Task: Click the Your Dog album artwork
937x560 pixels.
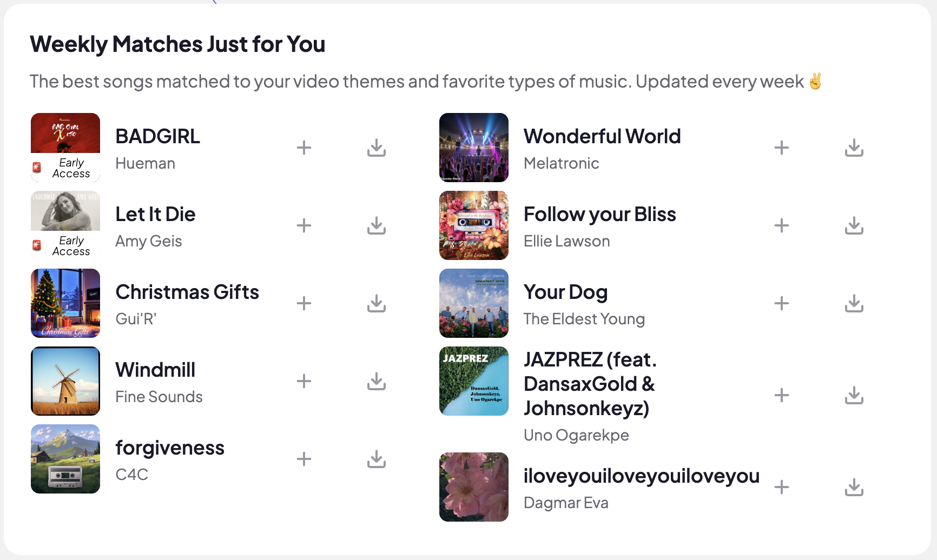Action: pyautogui.click(x=474, y=303)
